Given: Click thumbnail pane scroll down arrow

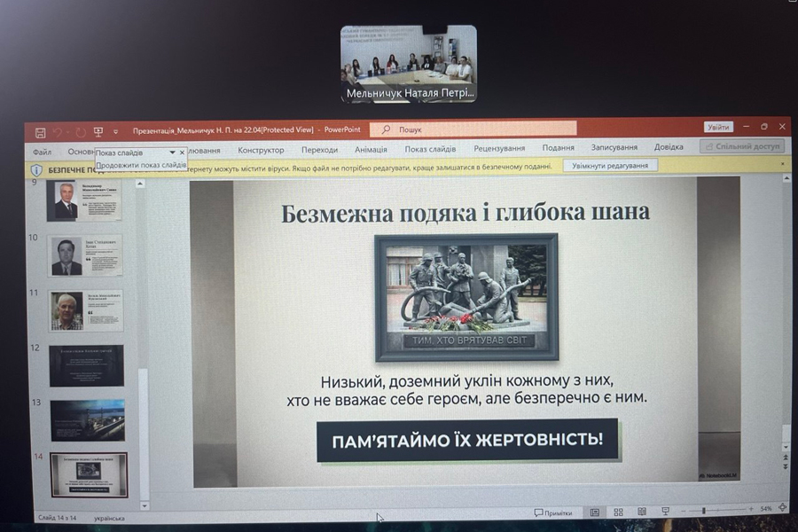Looking at the screenshot, I should tap(144, 506).
